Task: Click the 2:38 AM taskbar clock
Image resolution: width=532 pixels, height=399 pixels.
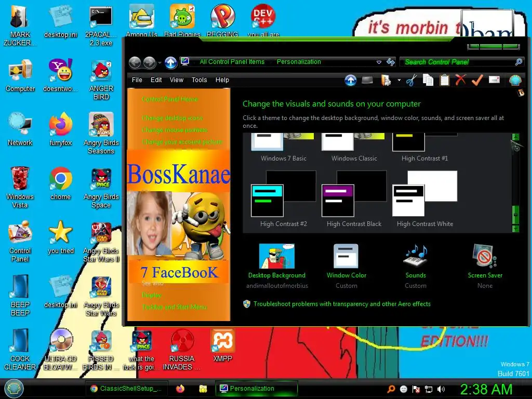Action: [486, 389]
